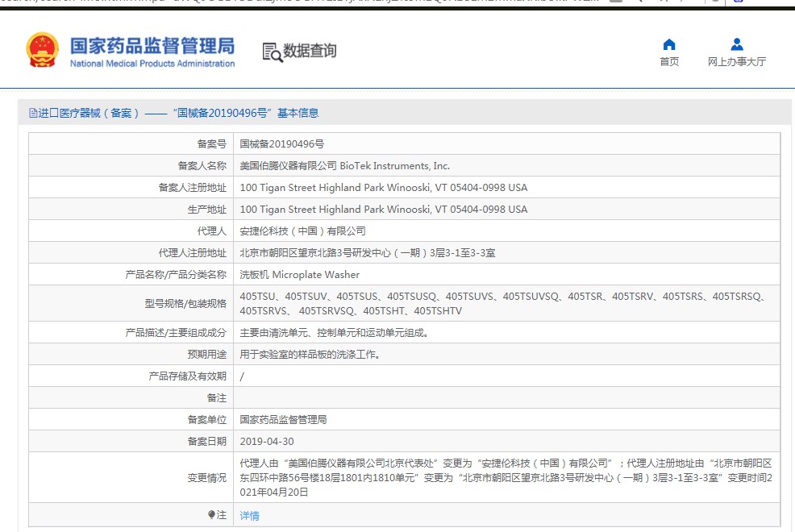Select model 405TSHTV in the model list

pyautogui.click(x=438, y=311)
